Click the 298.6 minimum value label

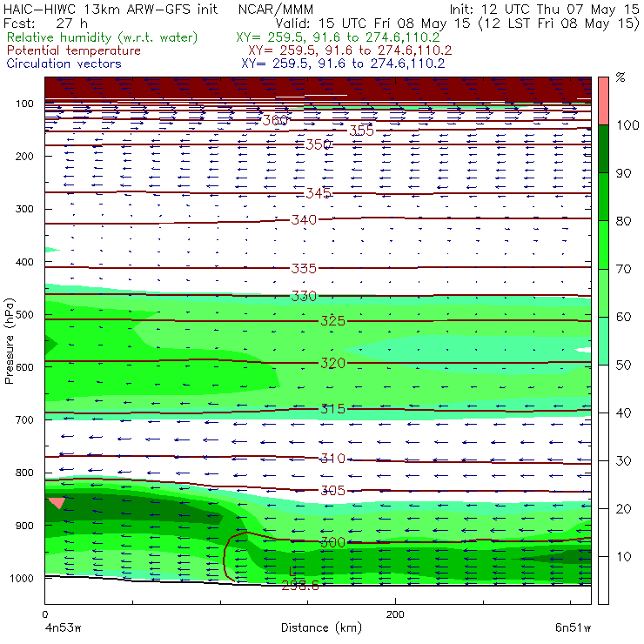[x=300, y=586]
